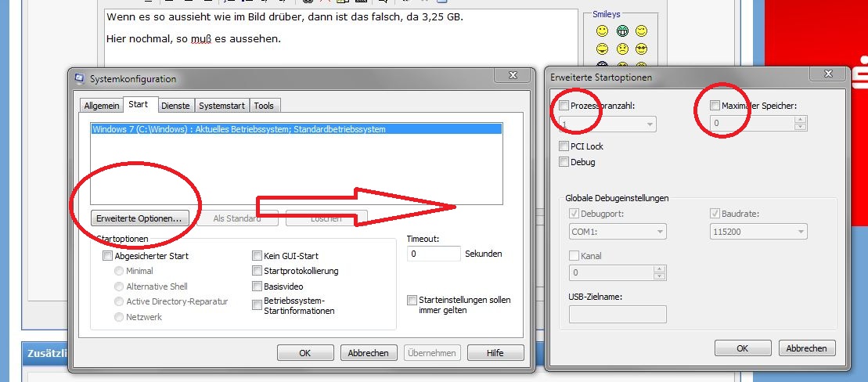
Task: Click the line starting 'Wenn es so aussieht'
Action: pyautogui.click(x=285, y=16)
